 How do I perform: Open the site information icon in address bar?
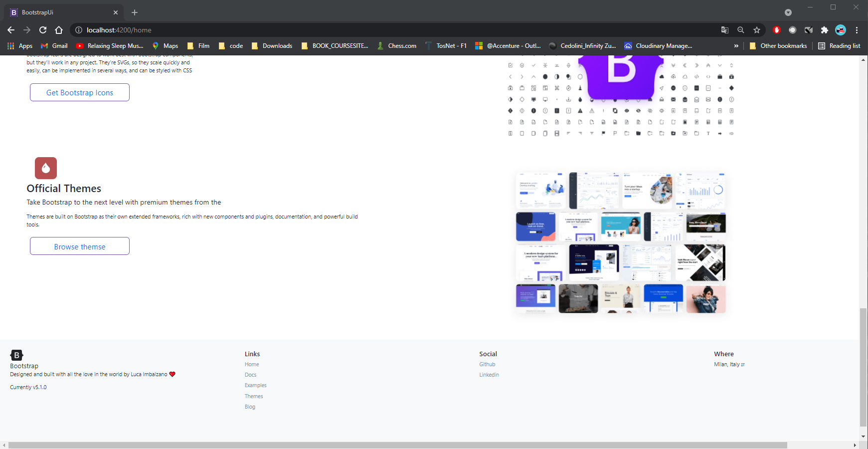(x=79, y=30)
